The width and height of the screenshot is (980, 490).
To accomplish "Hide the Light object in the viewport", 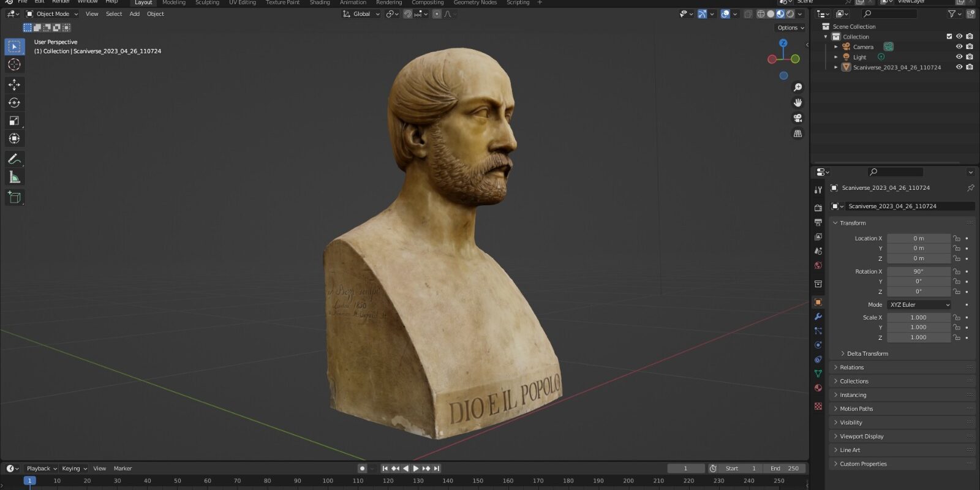I will [959, 57].
